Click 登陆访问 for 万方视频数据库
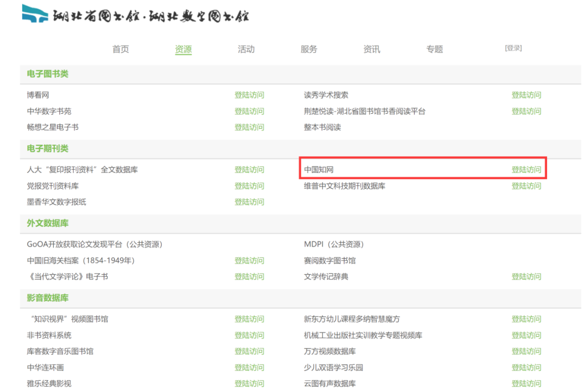The height and width of the screenshot is (390, 588). (526, 351)
